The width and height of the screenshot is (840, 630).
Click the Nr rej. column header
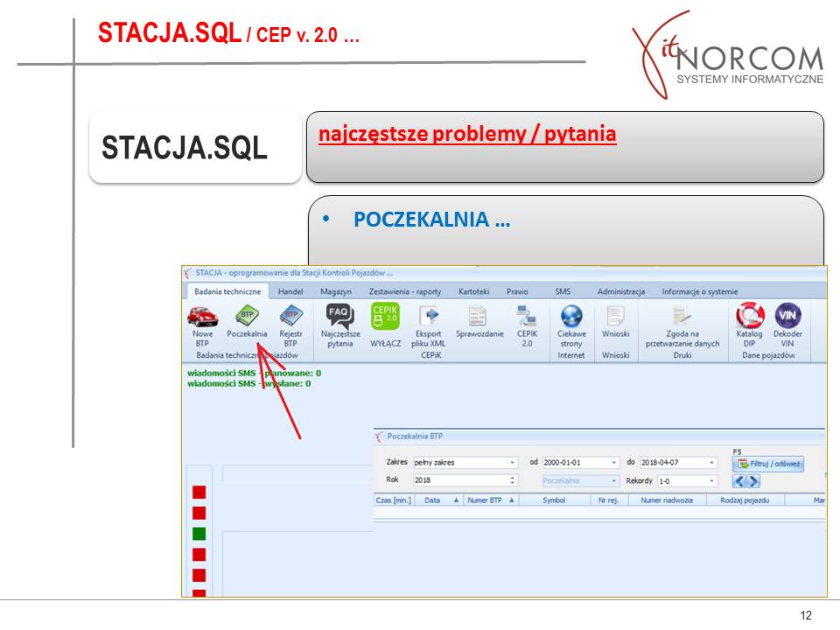[608, 500]
